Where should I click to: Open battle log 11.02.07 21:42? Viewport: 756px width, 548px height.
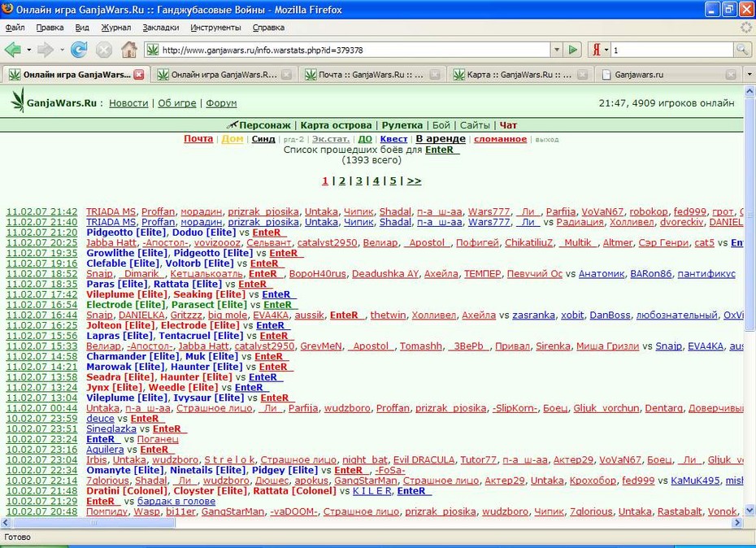point(41,211)
